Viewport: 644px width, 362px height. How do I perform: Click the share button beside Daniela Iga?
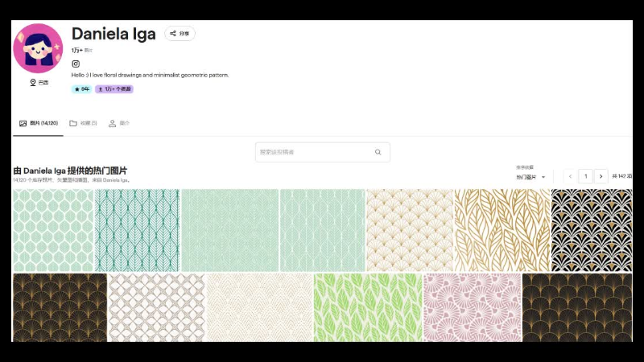tap(180, 34)
